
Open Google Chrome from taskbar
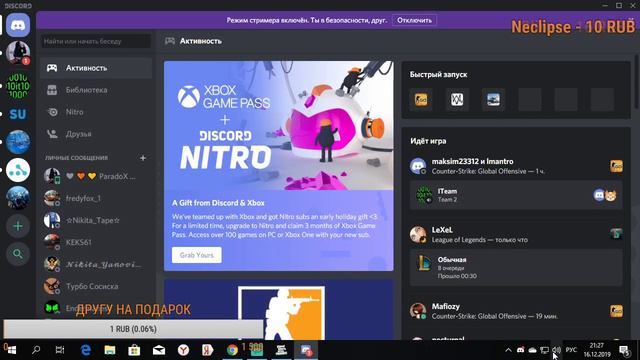(232, 350)
